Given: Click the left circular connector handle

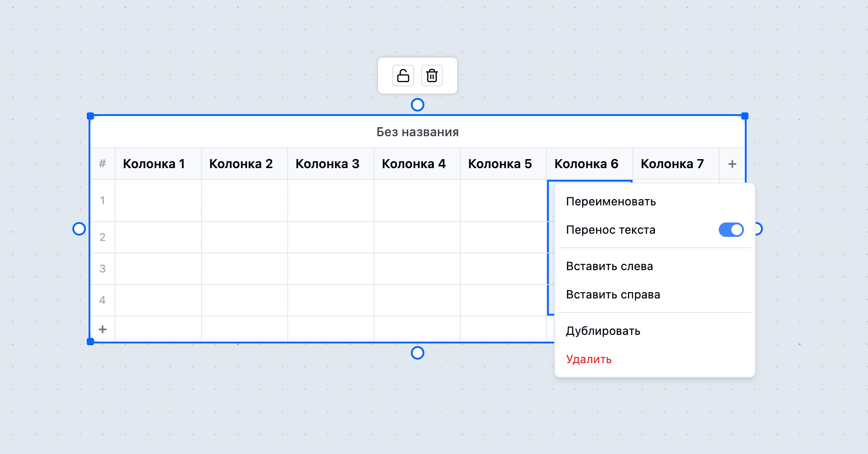Looking at the screenshot, I should click(79, 229).
